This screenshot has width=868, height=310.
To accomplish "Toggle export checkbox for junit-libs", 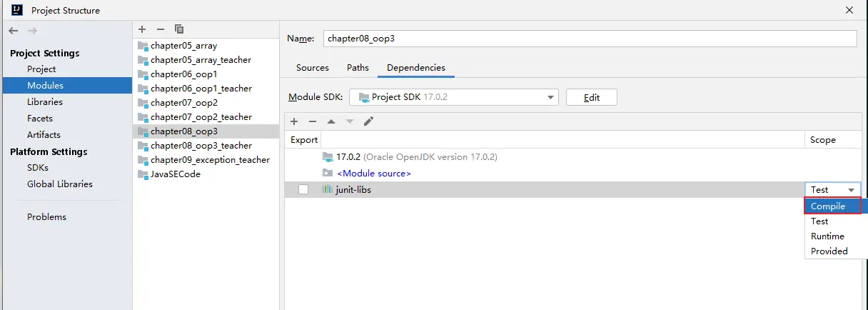I will point(303,189).
